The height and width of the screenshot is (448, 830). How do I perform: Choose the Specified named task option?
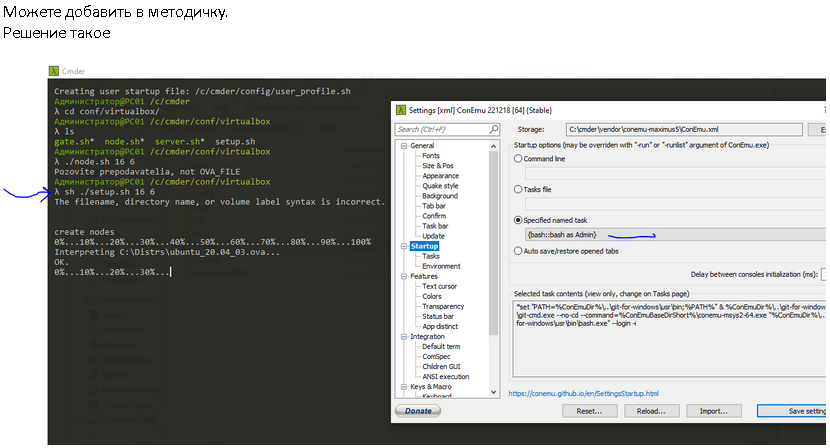517,219
